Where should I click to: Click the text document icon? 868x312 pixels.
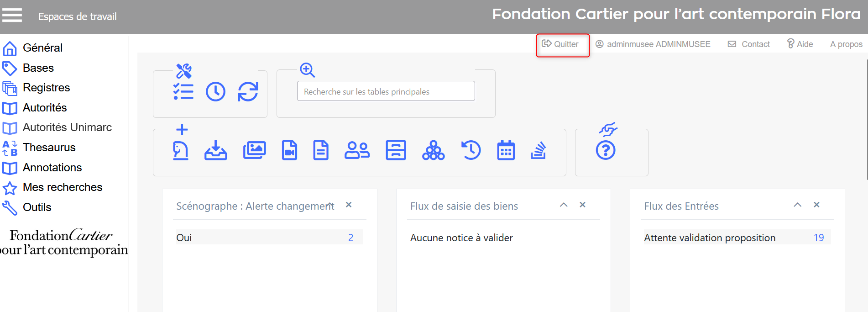tap(321, 150)
